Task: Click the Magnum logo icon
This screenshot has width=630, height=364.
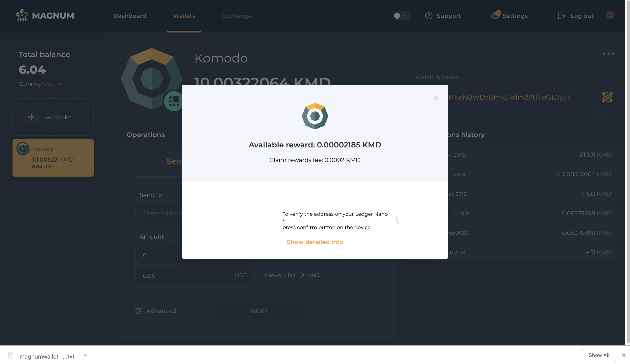Action: (x=22, y=15)
